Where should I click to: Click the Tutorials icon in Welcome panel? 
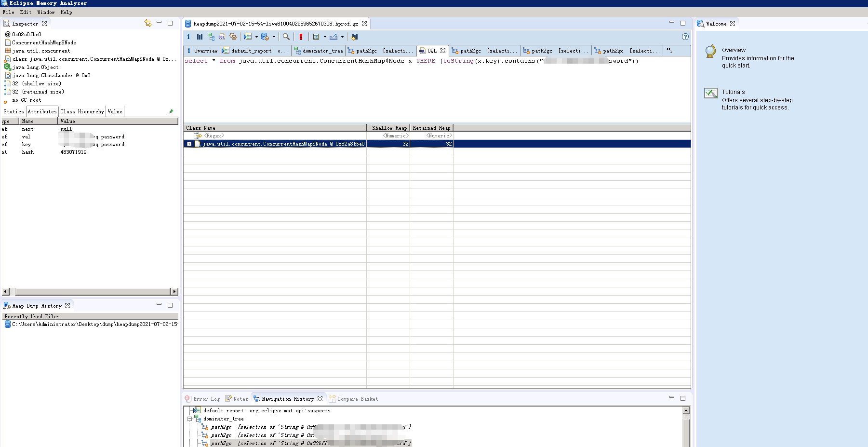(710, 93)
